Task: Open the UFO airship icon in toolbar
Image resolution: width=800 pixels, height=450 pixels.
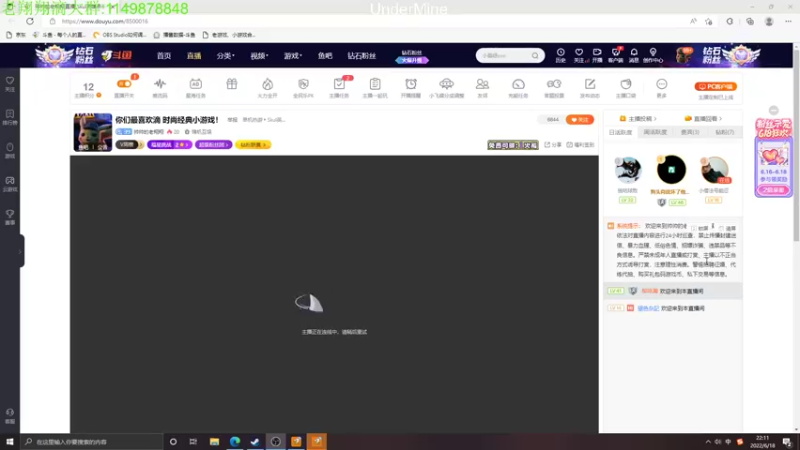Action: point(446,84)
